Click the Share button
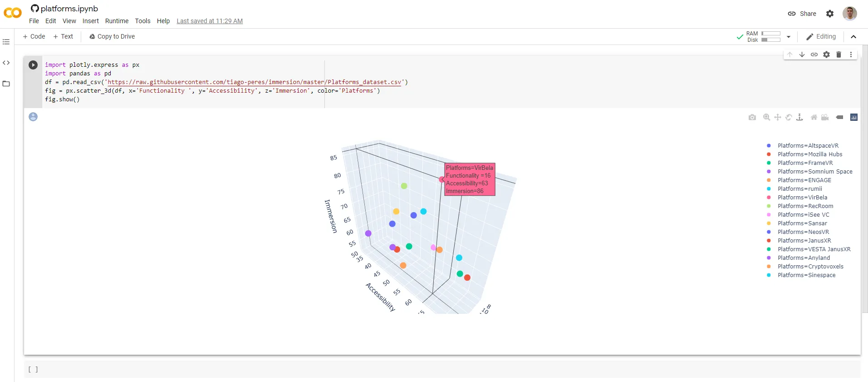Image resolution: width=868 pixels, height=382 pixels. (802, 14)
